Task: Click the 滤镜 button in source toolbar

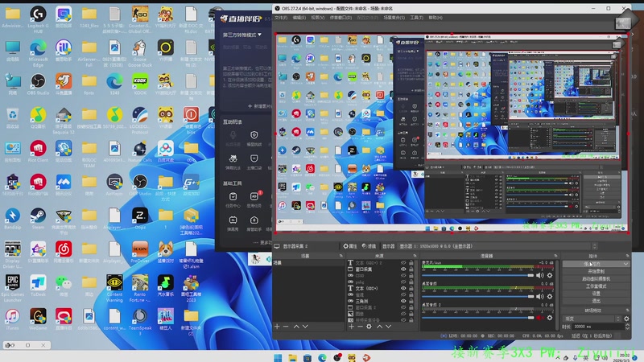Action: pos(369,246)
